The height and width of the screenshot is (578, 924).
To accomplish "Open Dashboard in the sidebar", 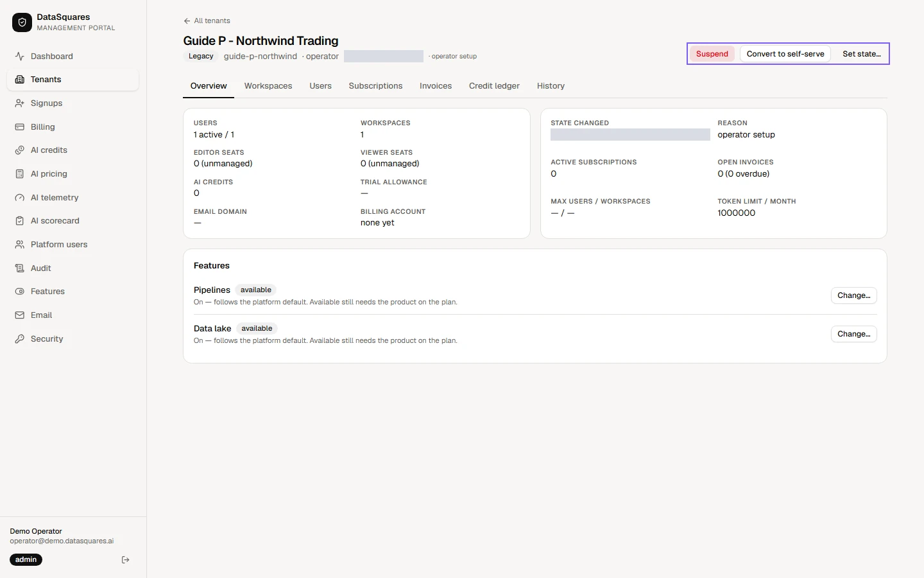I will tap(73, 57).
